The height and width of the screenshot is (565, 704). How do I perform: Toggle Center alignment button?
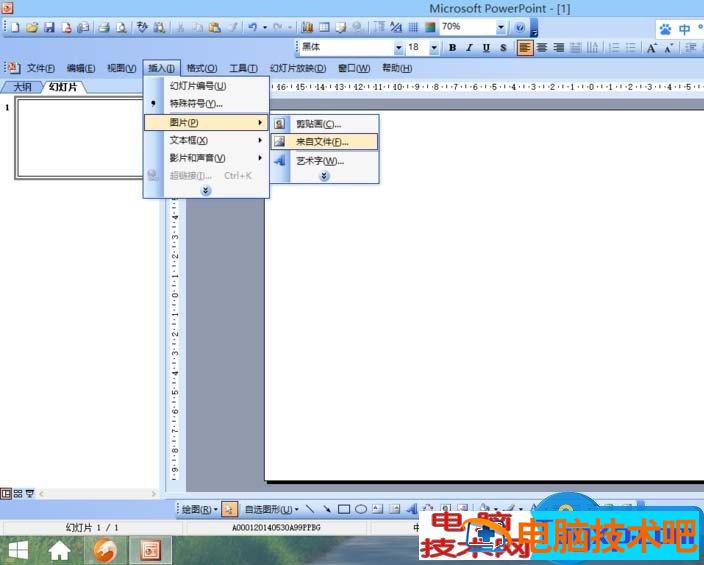click(542, 48)
